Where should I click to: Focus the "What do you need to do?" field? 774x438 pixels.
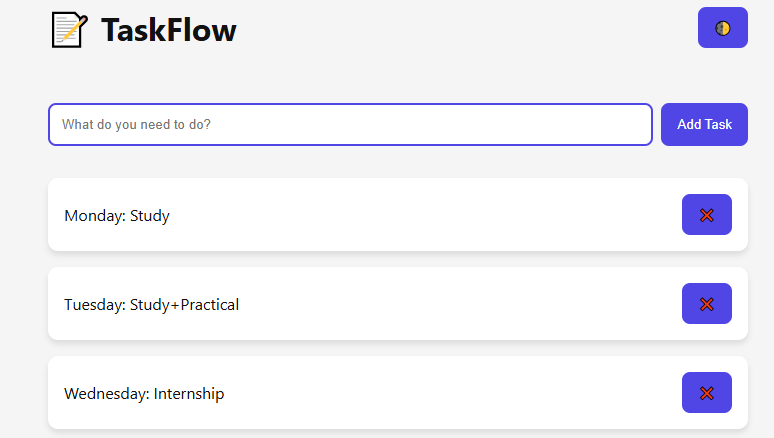tap(350, 124)
